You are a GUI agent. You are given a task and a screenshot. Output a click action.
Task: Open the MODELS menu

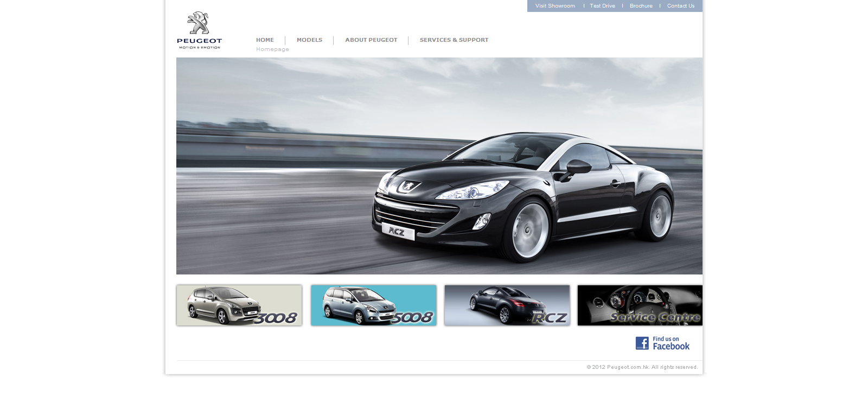click(x=309, y=40)
